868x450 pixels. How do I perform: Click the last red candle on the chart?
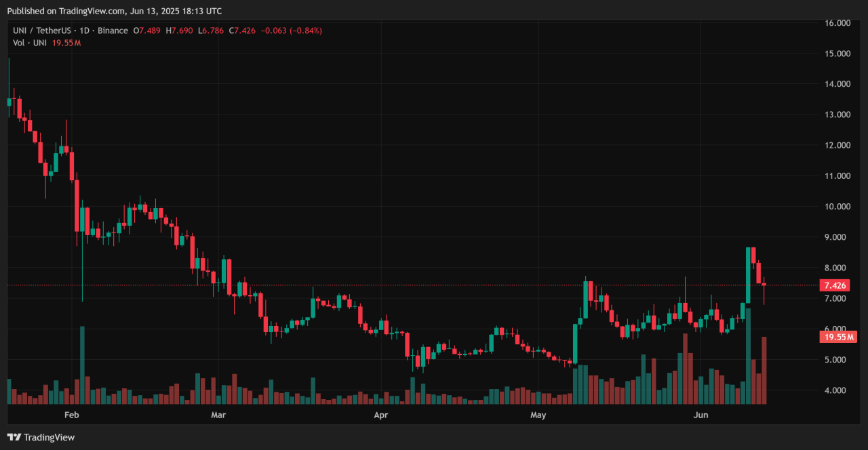click(x=764, y=284)
